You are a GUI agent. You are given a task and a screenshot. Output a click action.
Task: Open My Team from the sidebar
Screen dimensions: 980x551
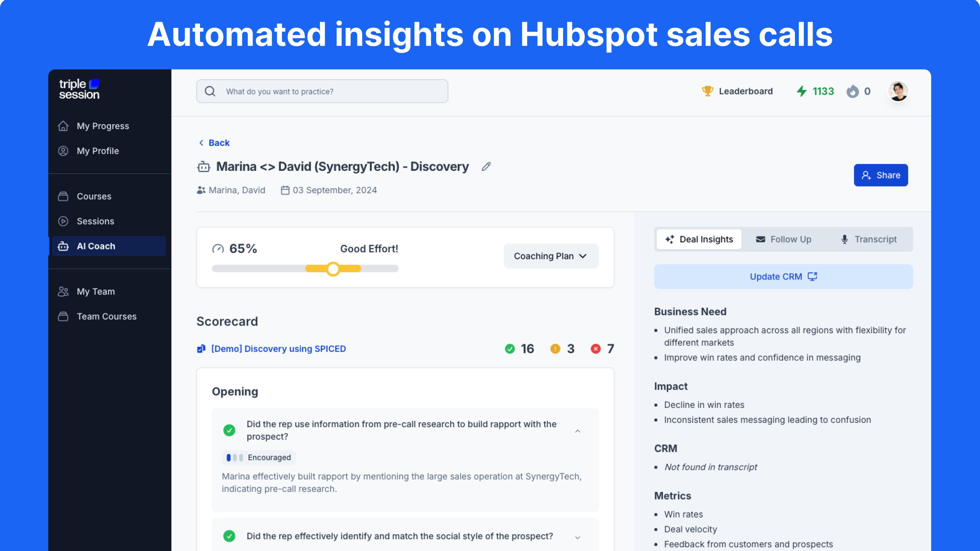[96, 291]
